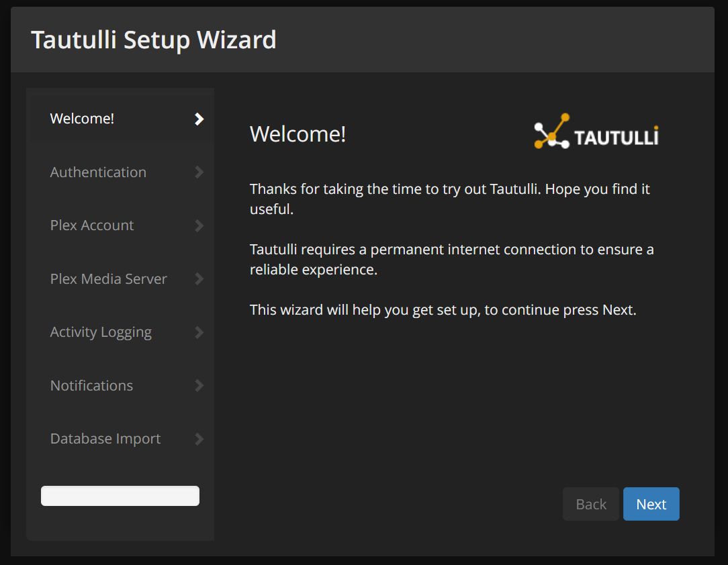
Task: Switch to the Plex Media Server step
Action: pos(109,278)
